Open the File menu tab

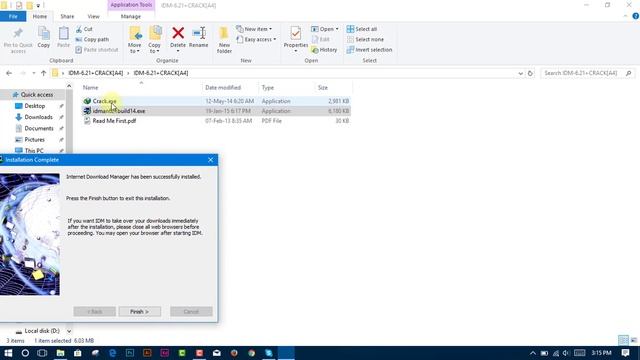(13, 16)
